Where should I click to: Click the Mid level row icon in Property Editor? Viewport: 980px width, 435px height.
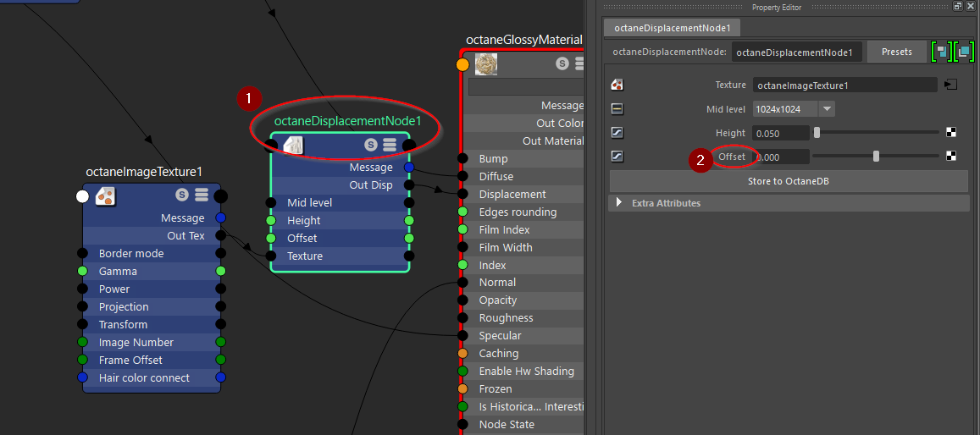click(617, 109)
